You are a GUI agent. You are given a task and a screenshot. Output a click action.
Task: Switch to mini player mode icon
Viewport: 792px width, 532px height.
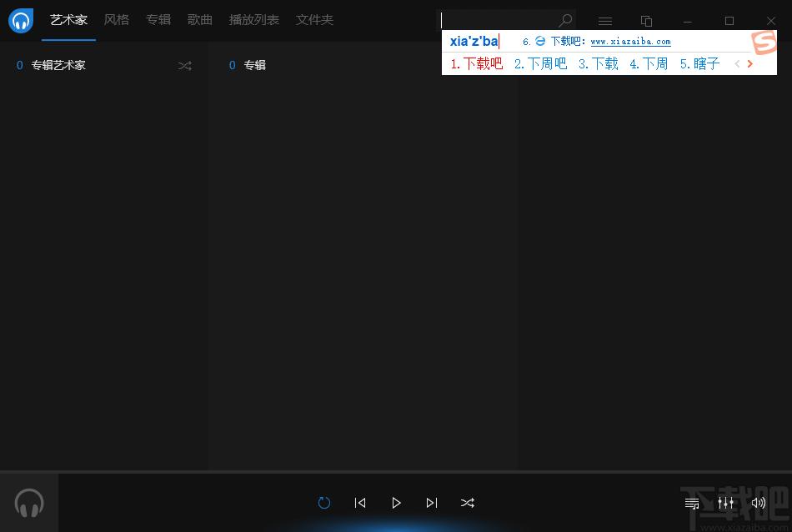point(646,21)
